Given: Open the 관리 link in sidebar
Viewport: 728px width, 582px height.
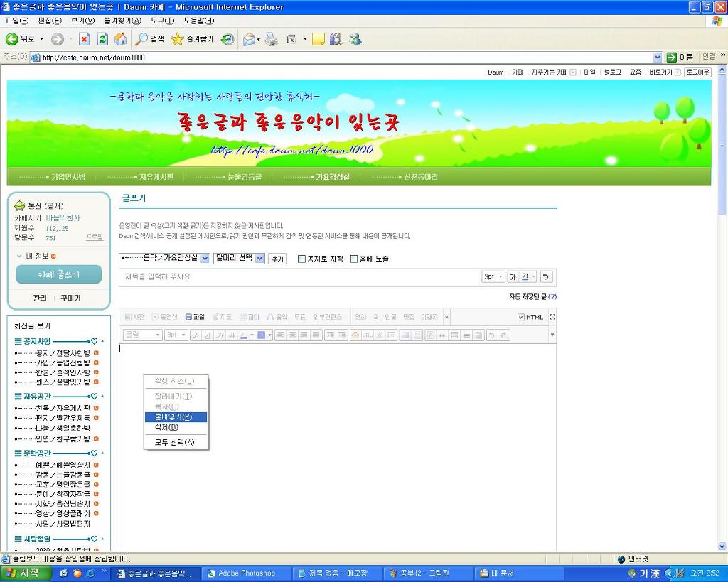Looking at the screenshot, I should (x=40, y=298).
